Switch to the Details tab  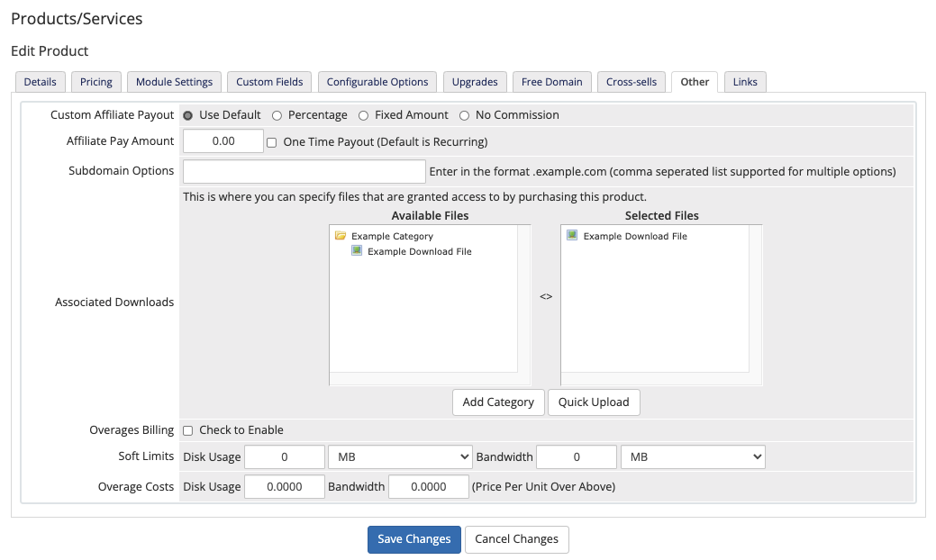40,82
